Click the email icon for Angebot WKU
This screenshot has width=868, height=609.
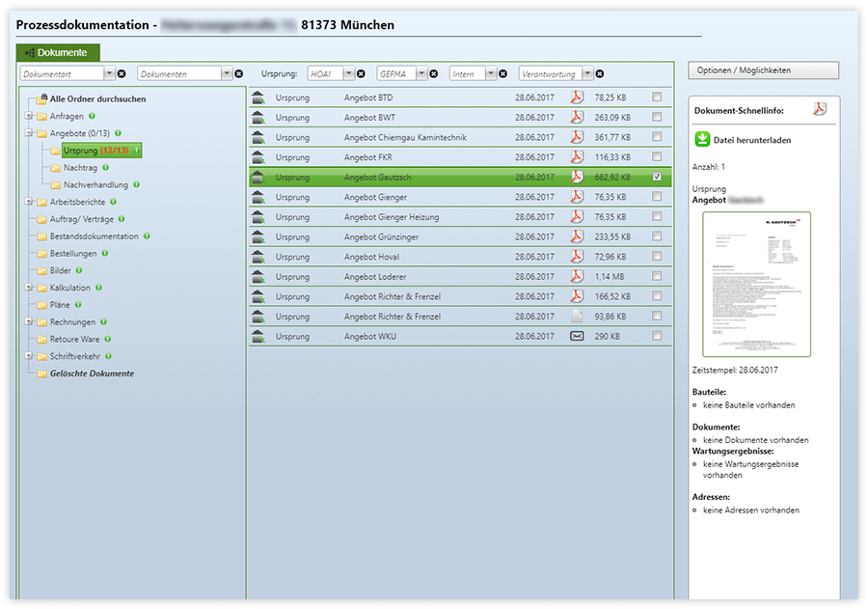pos(577,336)
